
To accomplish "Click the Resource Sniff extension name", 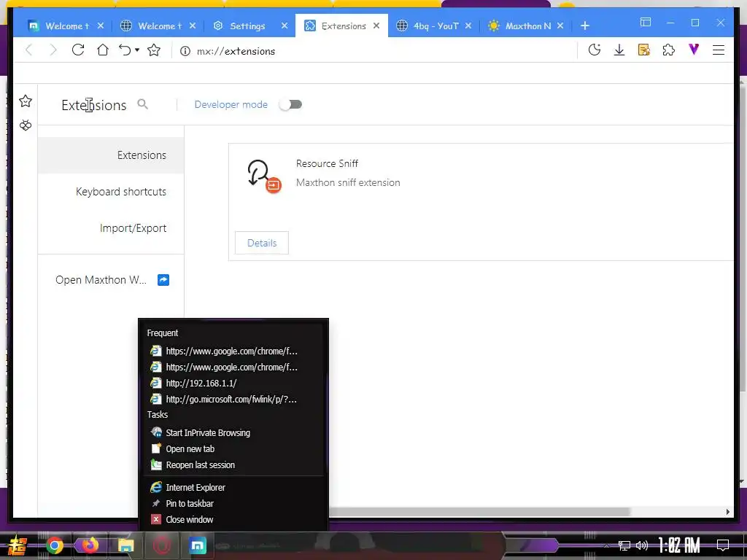I will pyautogui.click(x=327, y=163).
